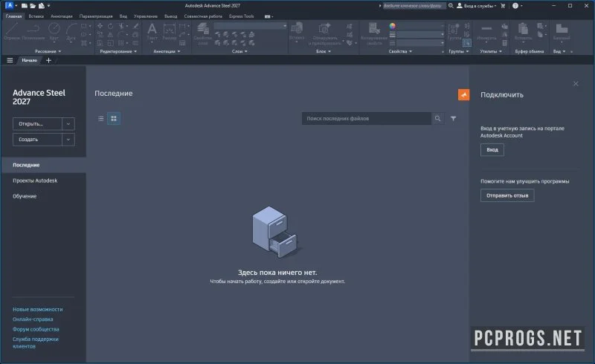Open the Autodesk application menu A logo
The height and width of the screenshot is (364, 595).
coord(10,5)
